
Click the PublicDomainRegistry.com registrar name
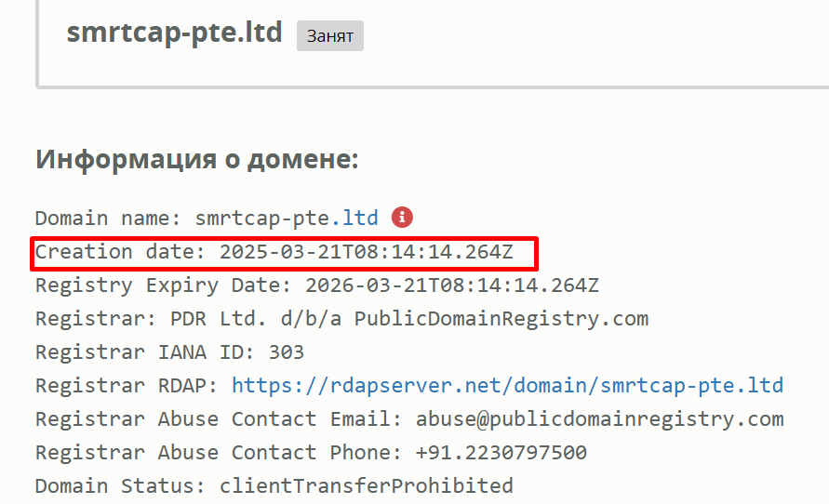coord(501,319)
